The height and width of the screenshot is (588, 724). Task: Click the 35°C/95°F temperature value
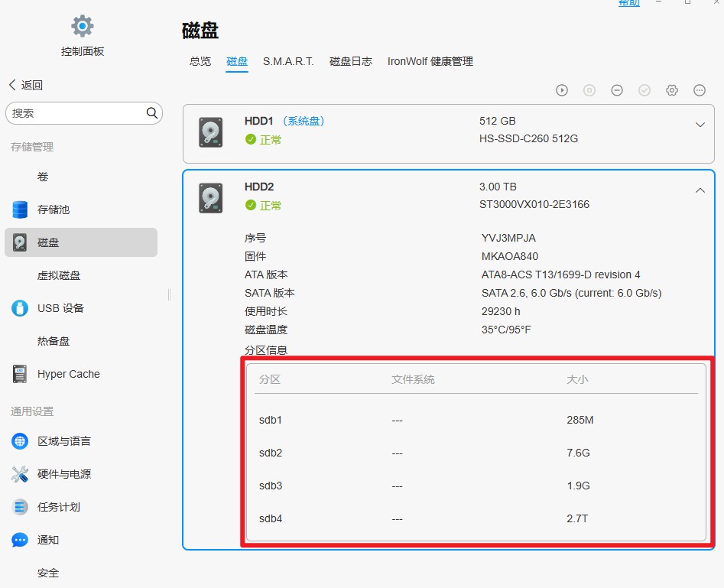[506, 330]
